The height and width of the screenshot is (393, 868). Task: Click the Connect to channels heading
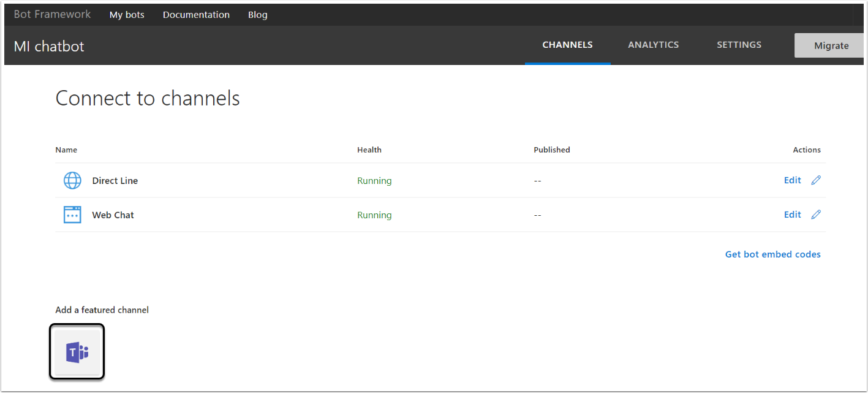(x=148, y=98)
